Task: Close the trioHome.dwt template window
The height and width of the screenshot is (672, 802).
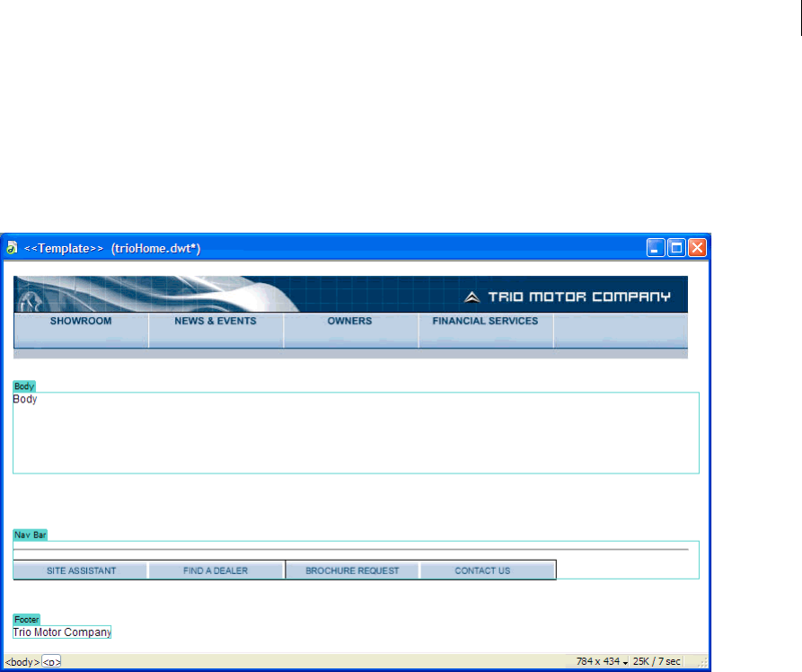Action: tap(697, 248)
